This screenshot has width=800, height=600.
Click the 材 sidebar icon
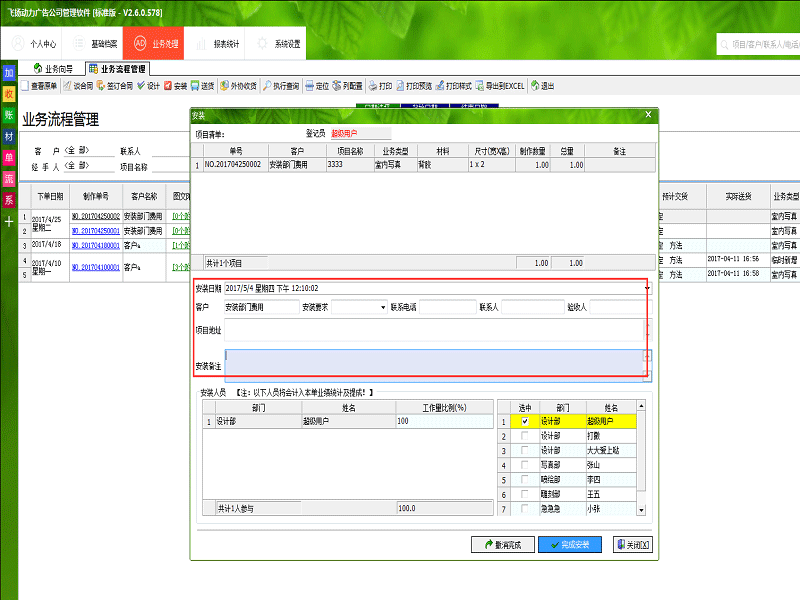click(9, 136)
